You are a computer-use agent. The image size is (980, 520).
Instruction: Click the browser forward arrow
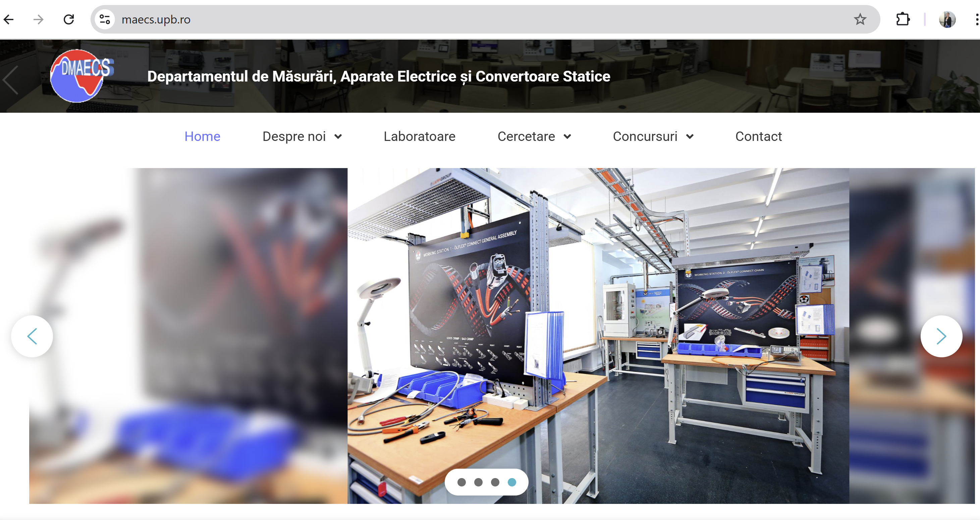coord(39,19)
